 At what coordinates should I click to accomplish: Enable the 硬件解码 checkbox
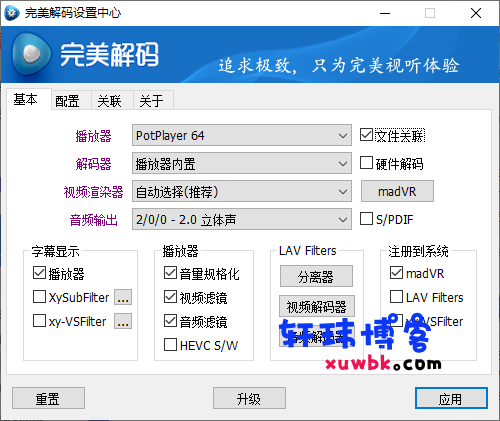pyautogui.click(x=366, y=163)
